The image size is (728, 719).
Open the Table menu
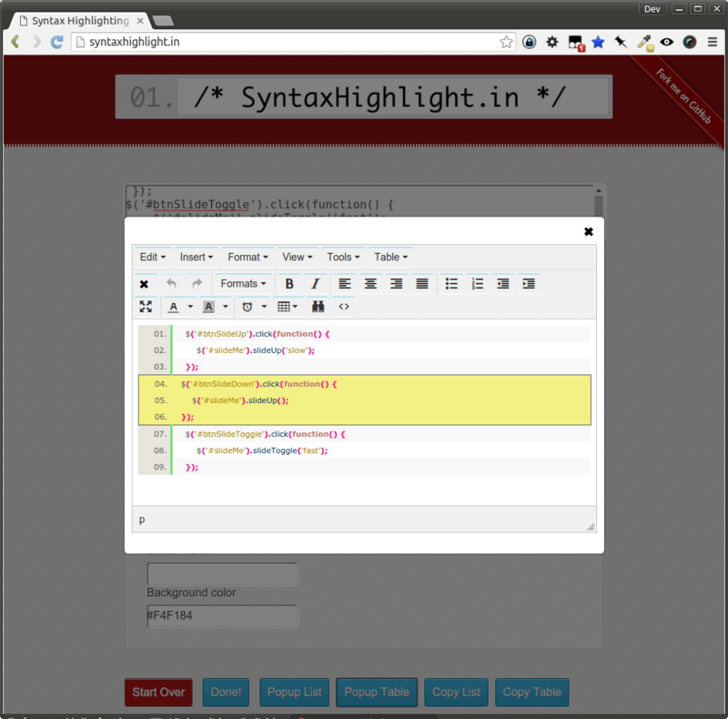click(x=391, y=257)
